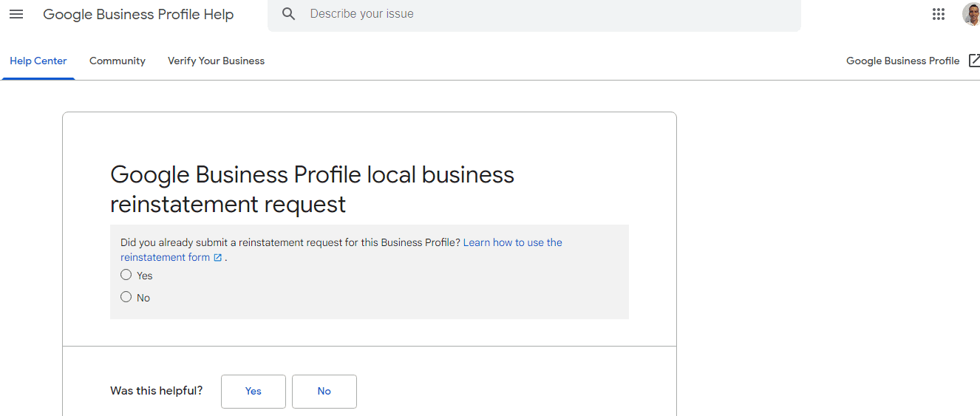Image resolution: width=980 pixels, height=416 pixels.
Task: Click the Yes radio label text
Action: 145,276
